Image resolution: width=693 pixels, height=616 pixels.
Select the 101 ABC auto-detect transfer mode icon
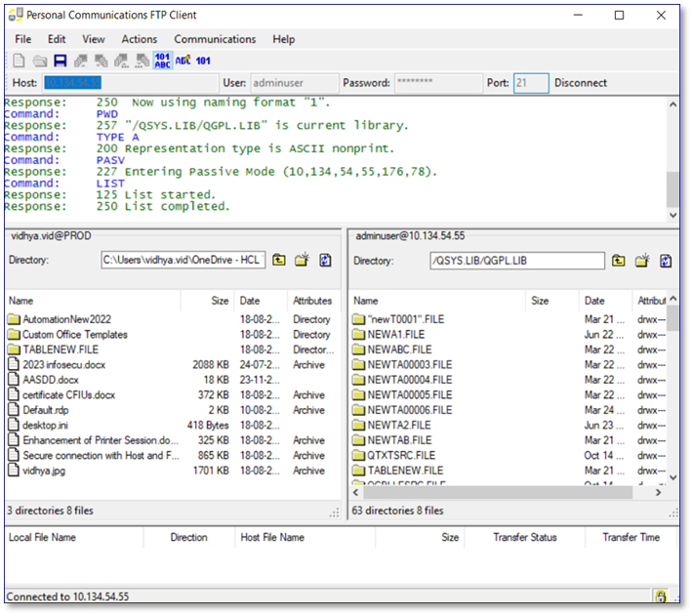point(162,61)
